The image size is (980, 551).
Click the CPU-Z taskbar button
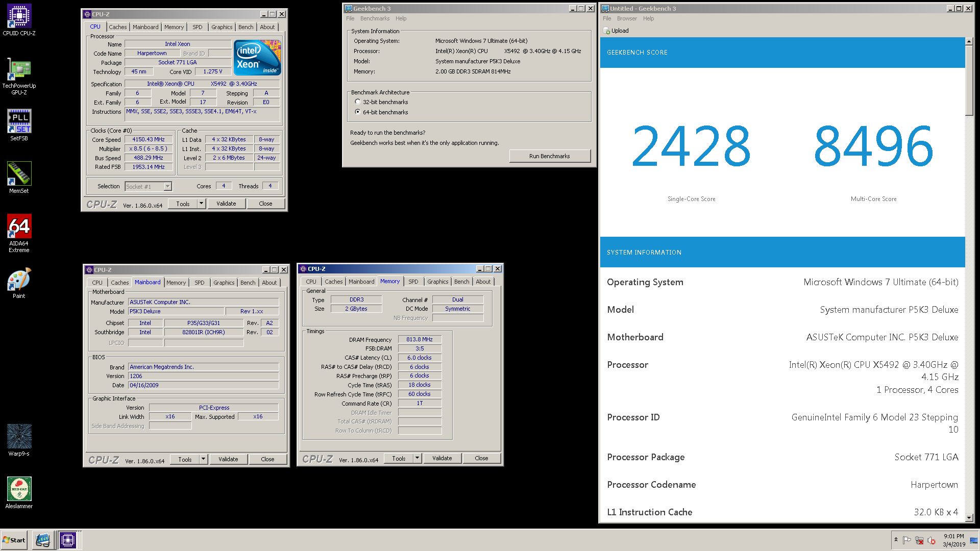[67, 540]
